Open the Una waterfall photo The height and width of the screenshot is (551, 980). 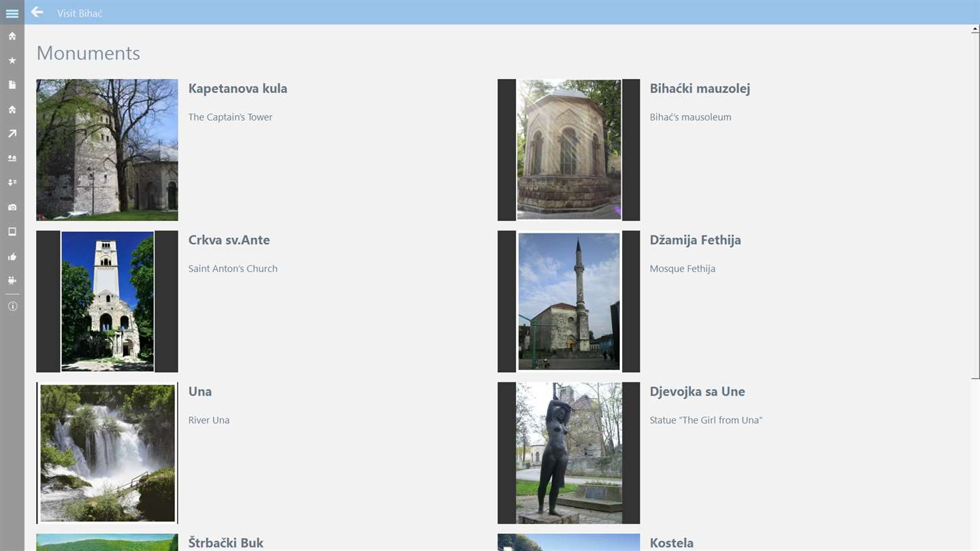click(x=108, y=453)
